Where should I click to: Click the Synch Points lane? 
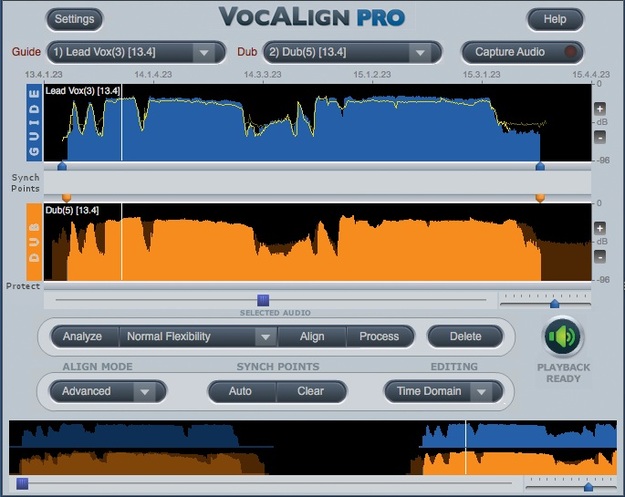(x=318, y=183)
